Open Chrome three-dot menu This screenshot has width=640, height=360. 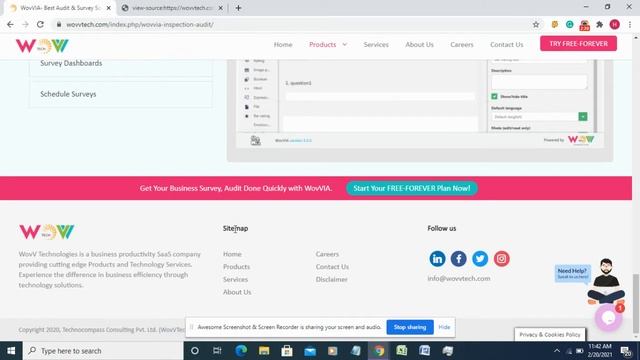[x=630, y=24]
